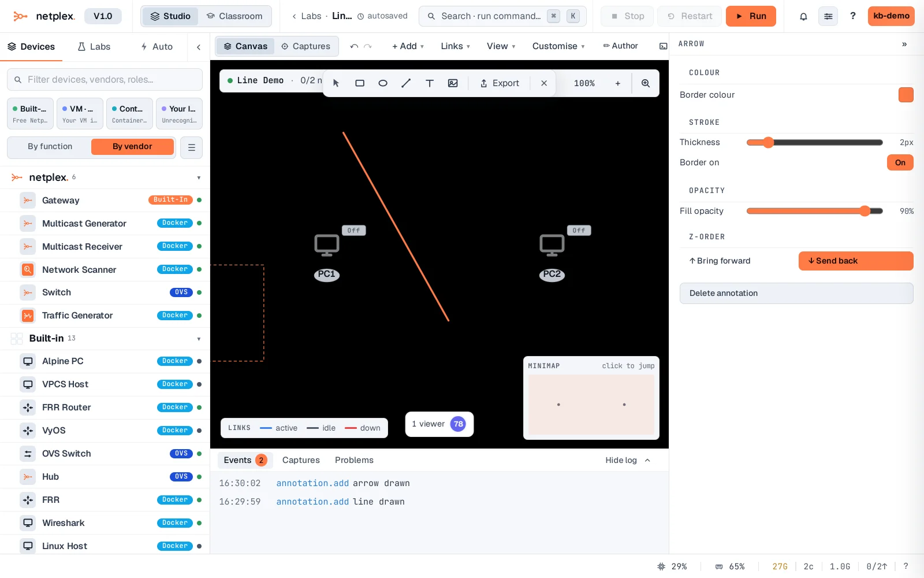Viewport: 924px width, 578px height.
Task: Switch device grouping to By vendor
Action: [132, 147]
